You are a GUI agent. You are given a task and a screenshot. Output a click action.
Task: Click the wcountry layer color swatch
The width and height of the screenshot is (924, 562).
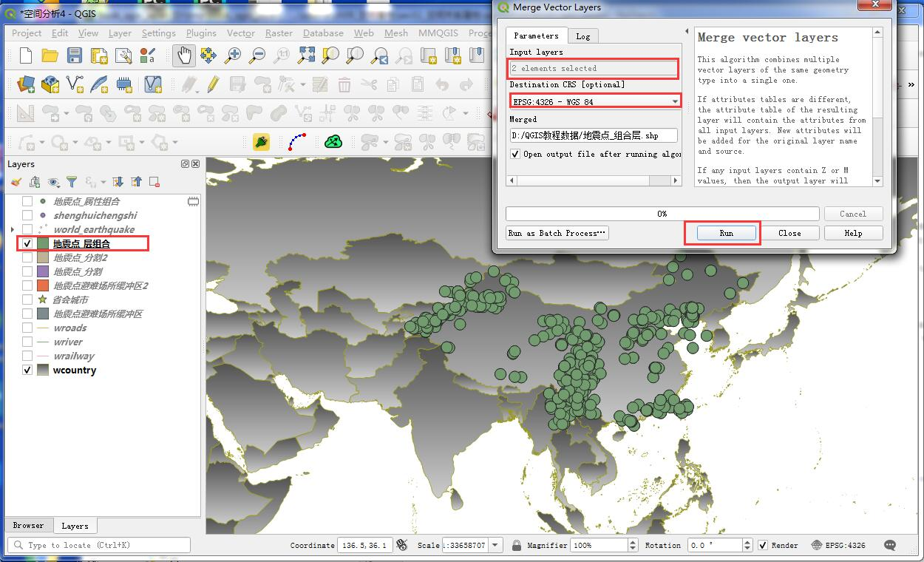coord(43,370)
